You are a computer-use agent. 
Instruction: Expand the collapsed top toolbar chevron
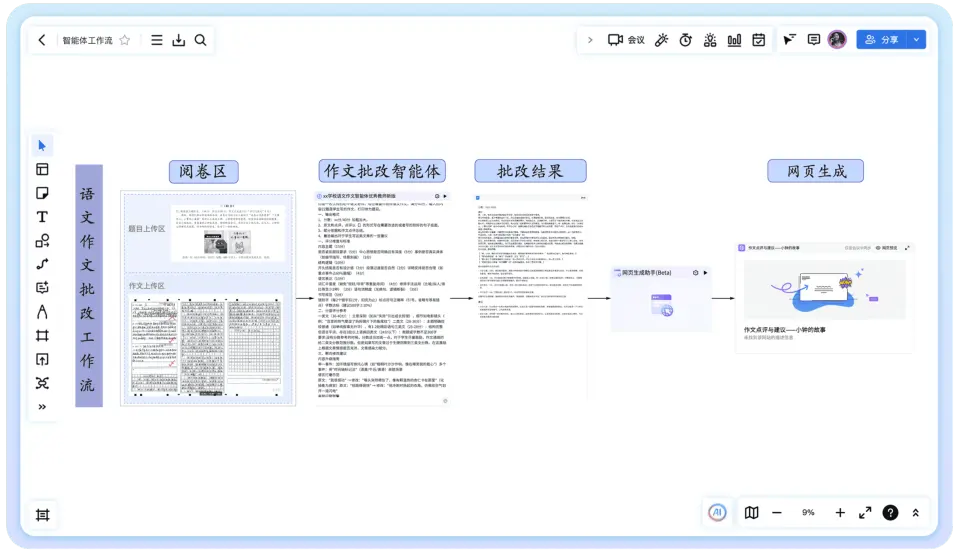coord(590,40)
